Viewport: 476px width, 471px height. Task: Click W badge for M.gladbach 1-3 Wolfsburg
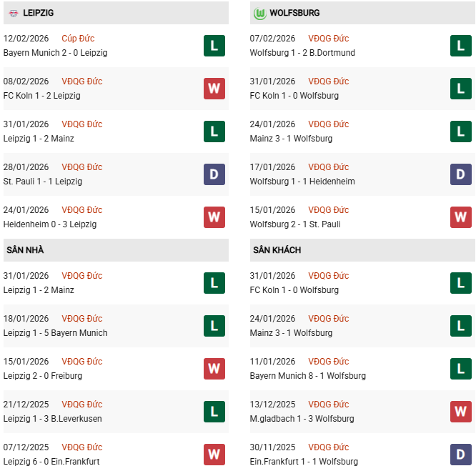460,412
